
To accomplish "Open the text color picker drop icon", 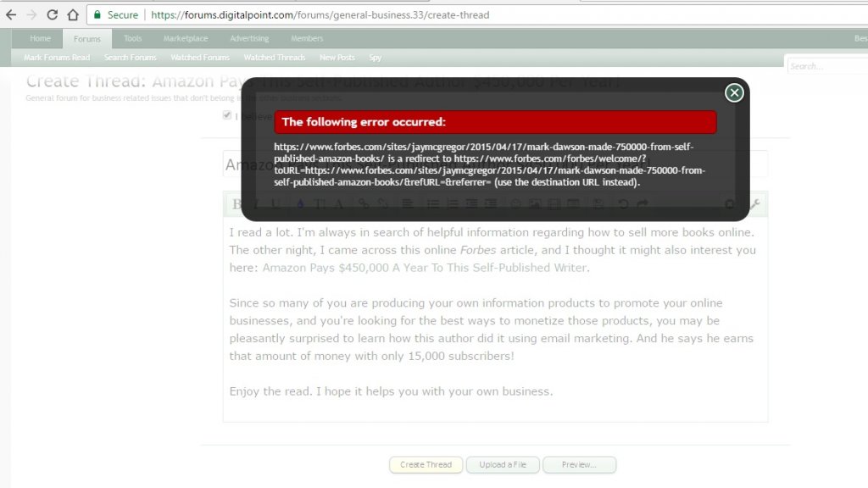I will pos(300,204).
